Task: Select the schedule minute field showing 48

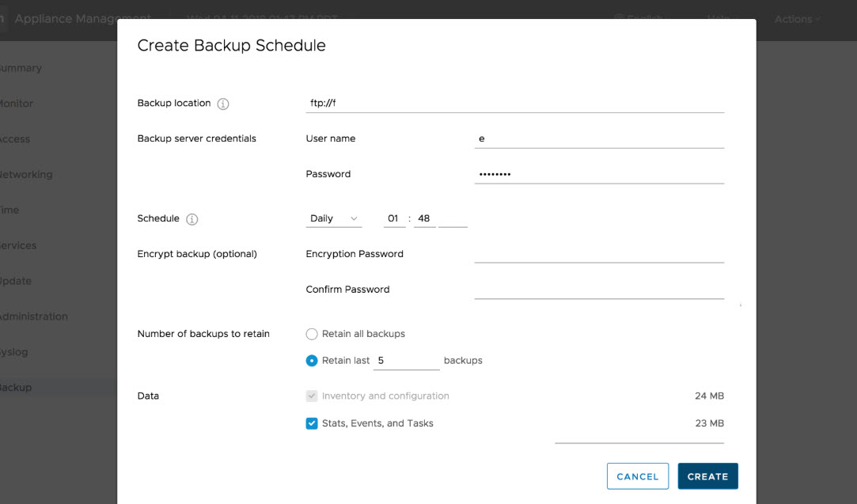Action: click(424, 218)
